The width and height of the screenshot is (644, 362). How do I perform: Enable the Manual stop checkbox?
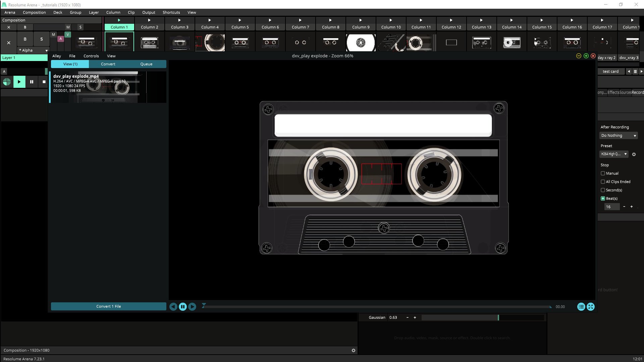[x=603, y=173]
